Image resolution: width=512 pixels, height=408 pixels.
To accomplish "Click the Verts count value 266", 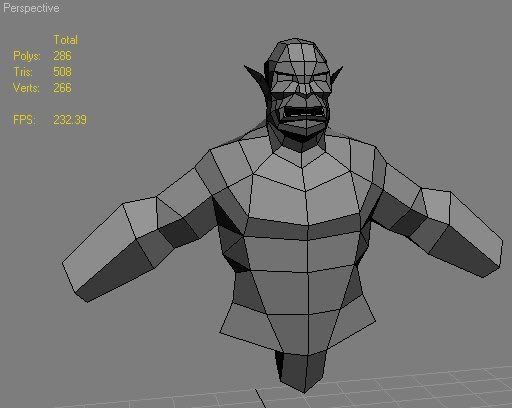I will pyautogui.click(x=62, y=88).
